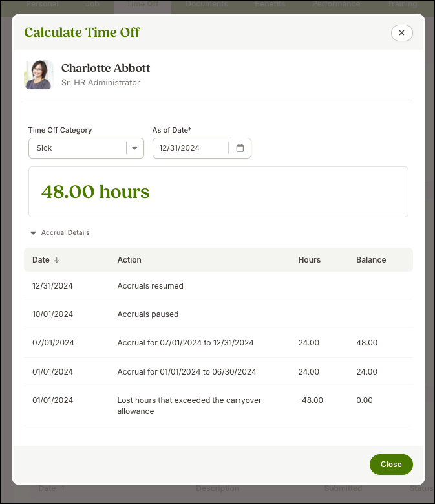Select the 'Accruals paused' row
Image resolution: width=435 pixels, height=504 pixels.
pos(218,314)
